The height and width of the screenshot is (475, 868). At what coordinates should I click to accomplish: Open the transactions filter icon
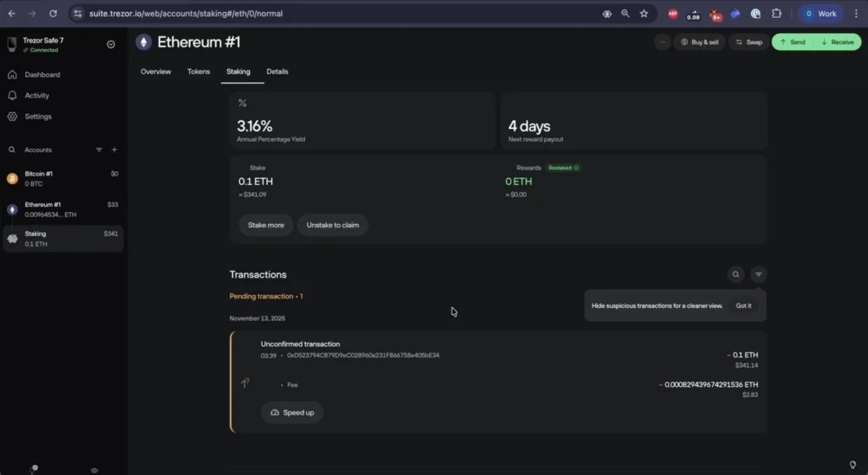tap(759, 274)
